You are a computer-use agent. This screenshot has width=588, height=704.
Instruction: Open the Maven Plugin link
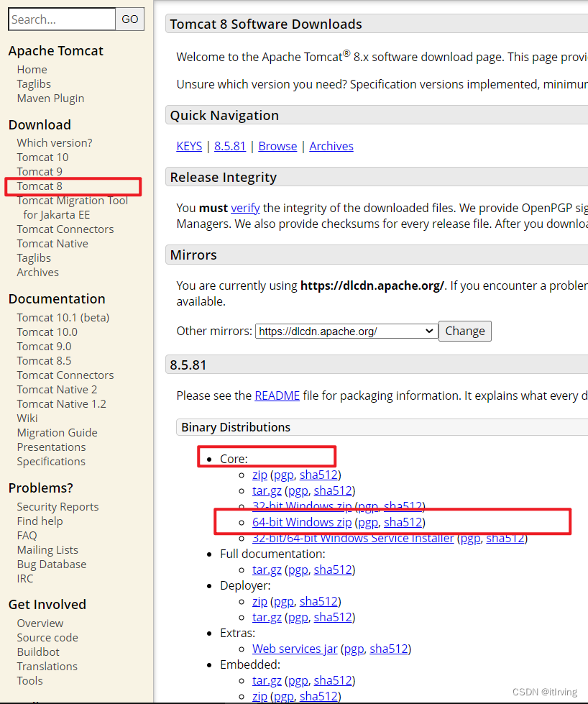(50, 99)
